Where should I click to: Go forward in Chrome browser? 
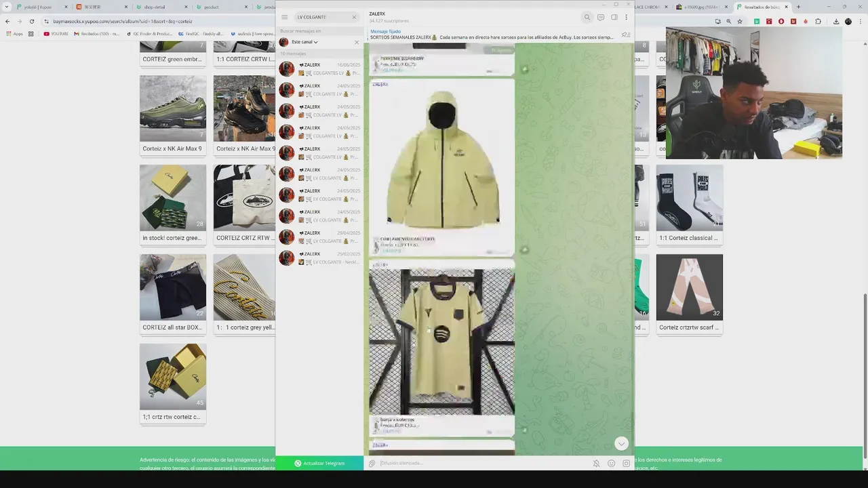19,21
